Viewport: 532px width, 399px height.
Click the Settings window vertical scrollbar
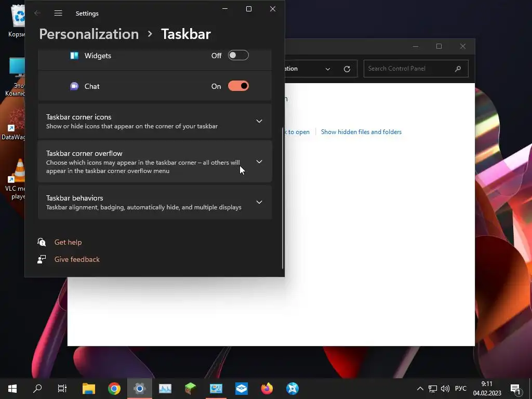(x=283, y=198)
